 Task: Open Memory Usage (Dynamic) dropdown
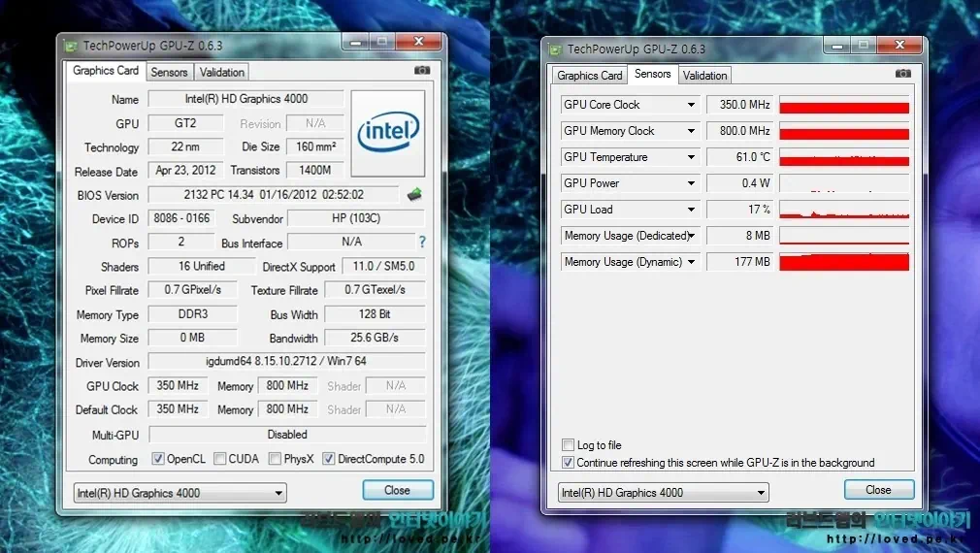[x=691, y=263]
